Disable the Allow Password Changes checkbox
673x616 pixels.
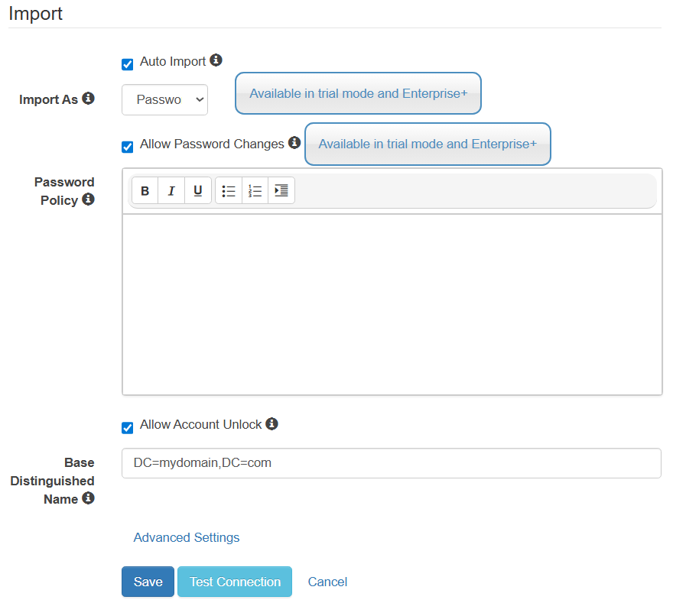[x=128, y=148]
